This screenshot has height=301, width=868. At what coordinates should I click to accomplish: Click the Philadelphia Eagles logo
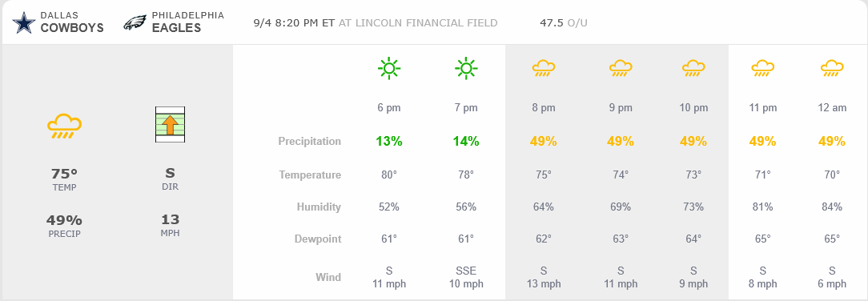pyautogui.click(x=135, y=22)
